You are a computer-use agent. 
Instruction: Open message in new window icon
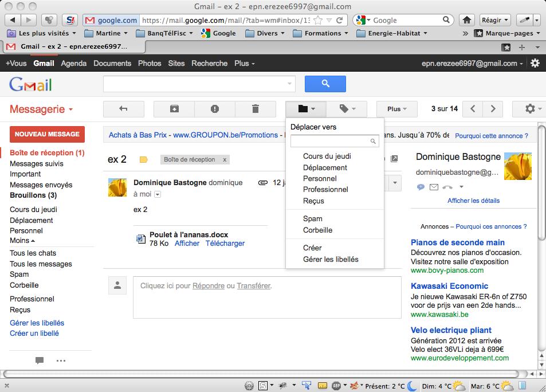pos(394,159)
